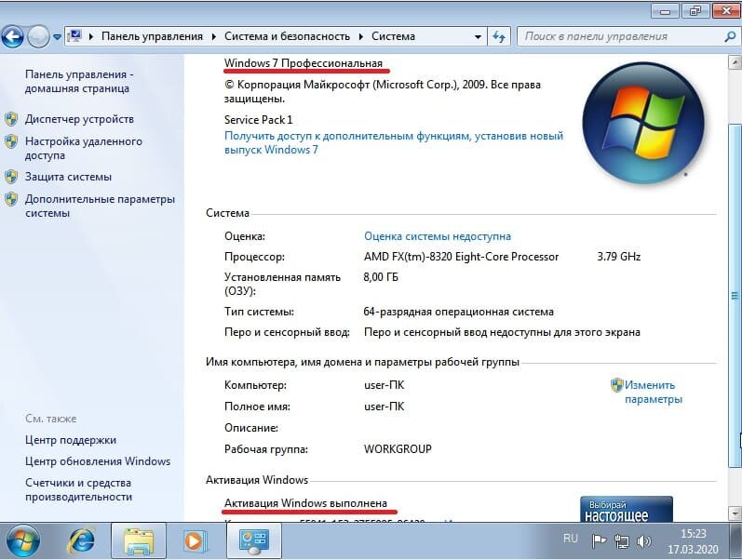Click Активация Windows выполнена text
Viewport: 742px width, 560px height.
305,502
